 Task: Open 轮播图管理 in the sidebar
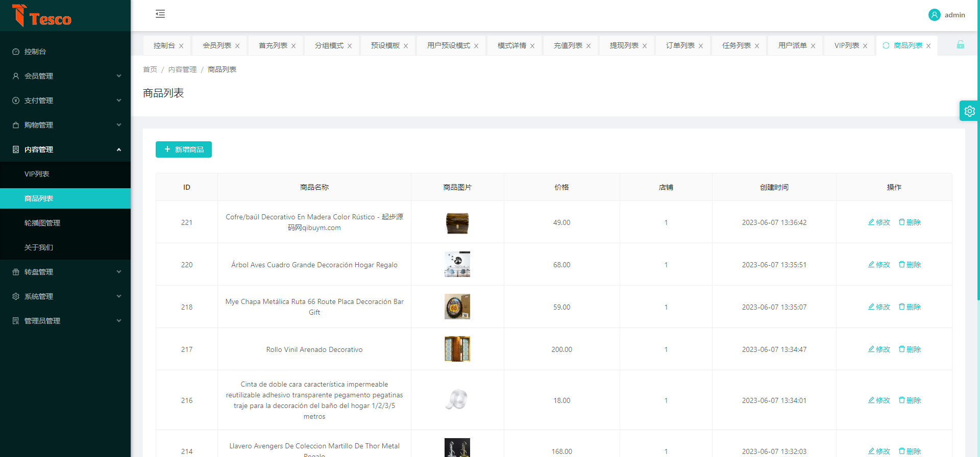pos(42,223)
